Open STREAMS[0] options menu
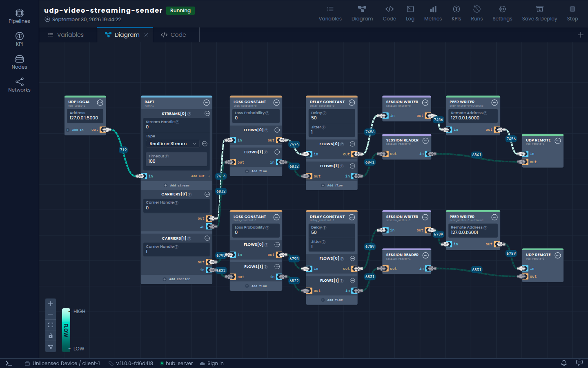588x368 pixels. (x=207, y=114)
